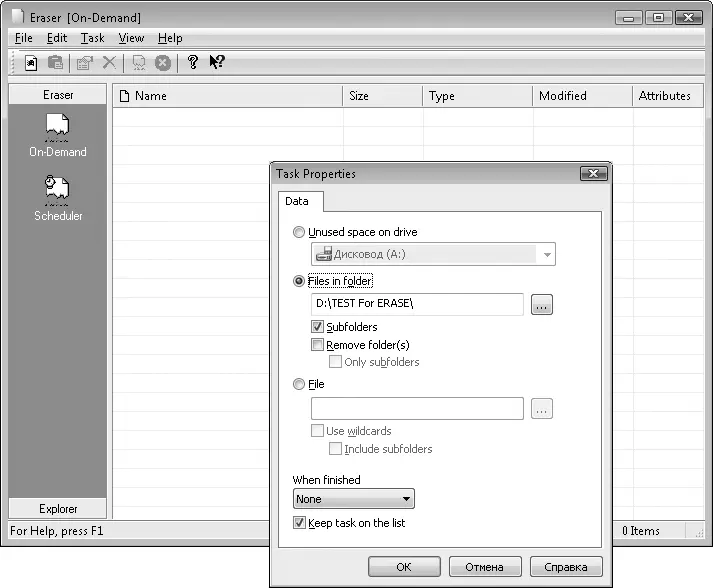Sort list by Type column header
The height and width of the screenshot is (588, 713).
click(477, 96)
